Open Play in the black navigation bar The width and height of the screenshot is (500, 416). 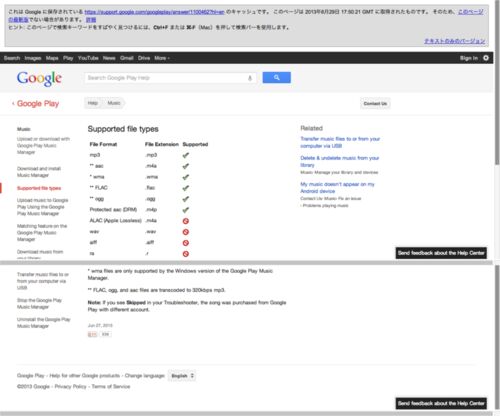[x=68, y=58]
